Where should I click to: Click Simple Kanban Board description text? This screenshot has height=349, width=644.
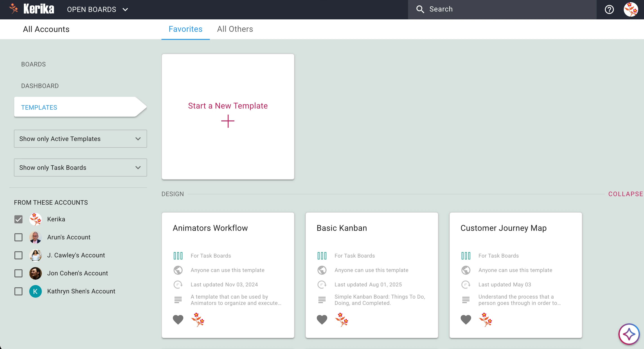pyautogui.click(x=380, y=300)
